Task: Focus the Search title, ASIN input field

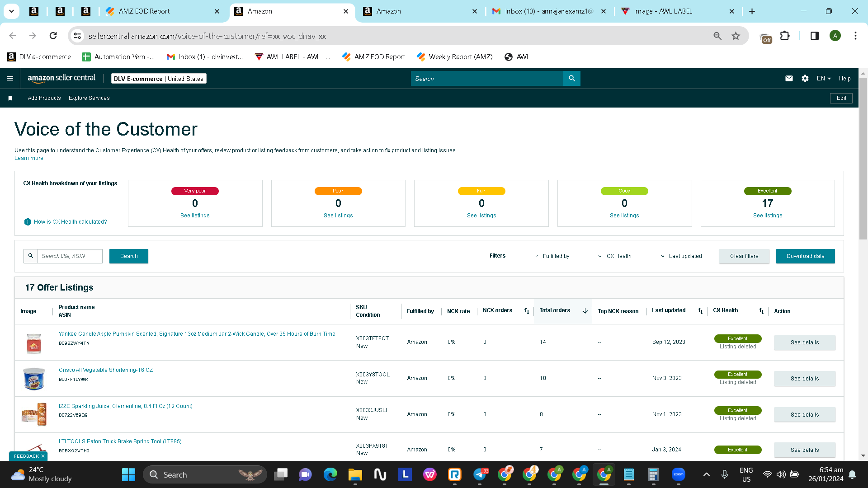Action: tap(70, 256)
